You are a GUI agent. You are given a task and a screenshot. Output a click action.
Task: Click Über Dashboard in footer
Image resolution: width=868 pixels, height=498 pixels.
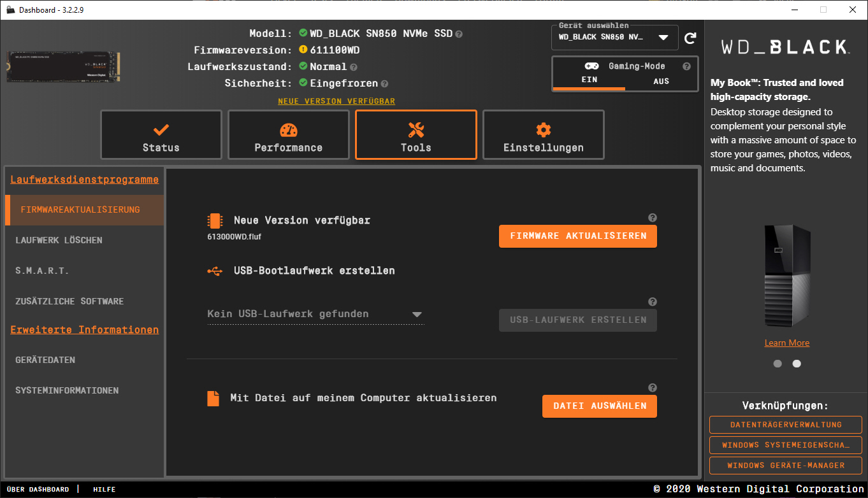(x=38, y=489)
